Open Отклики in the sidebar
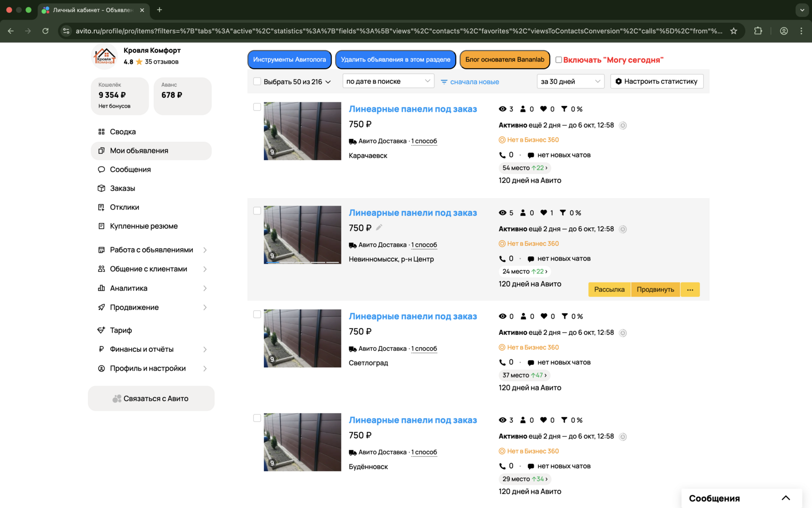This screenshot has width=812, height=508. tap(151, 207)
